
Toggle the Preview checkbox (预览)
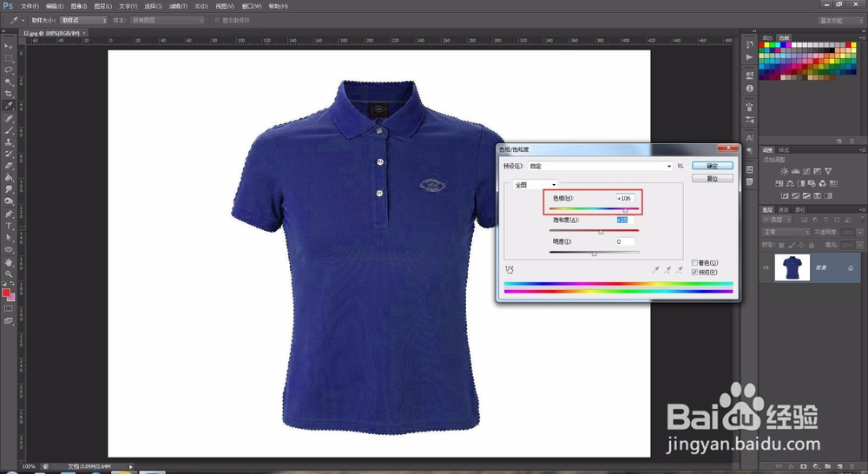694,272
